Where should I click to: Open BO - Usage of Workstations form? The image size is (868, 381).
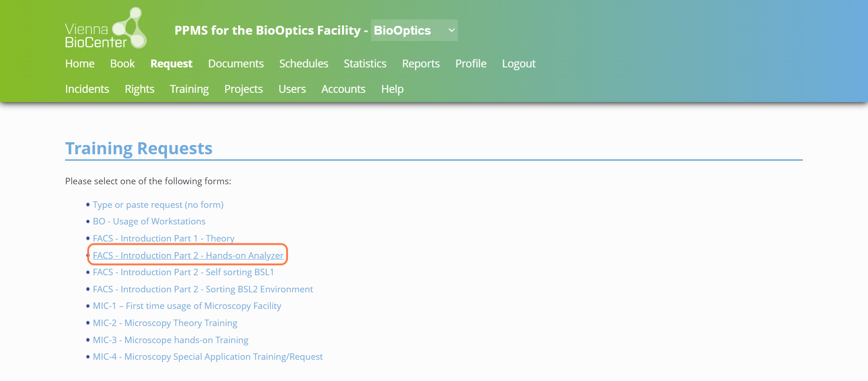click(x=149, y=221)
